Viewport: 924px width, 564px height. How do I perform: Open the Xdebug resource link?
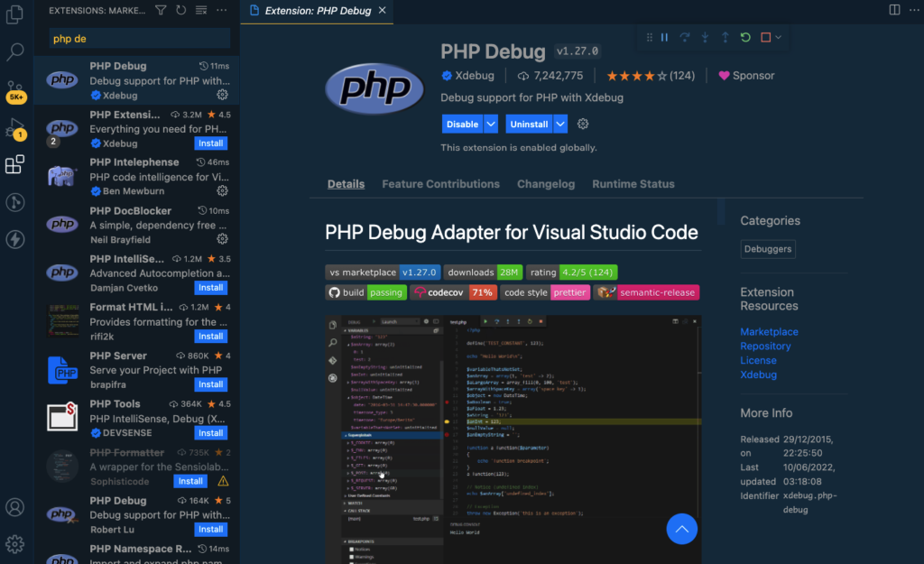click(x=758, y=374)
